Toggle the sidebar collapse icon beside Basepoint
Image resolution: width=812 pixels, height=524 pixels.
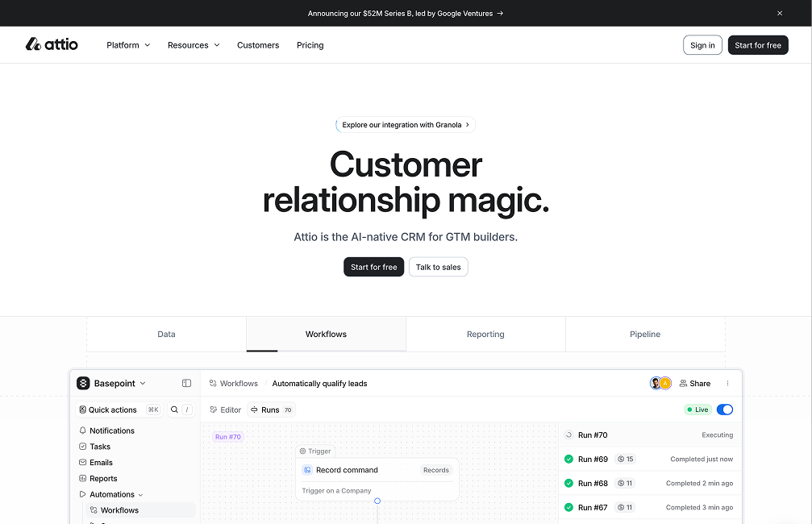(x=186, y=384)
